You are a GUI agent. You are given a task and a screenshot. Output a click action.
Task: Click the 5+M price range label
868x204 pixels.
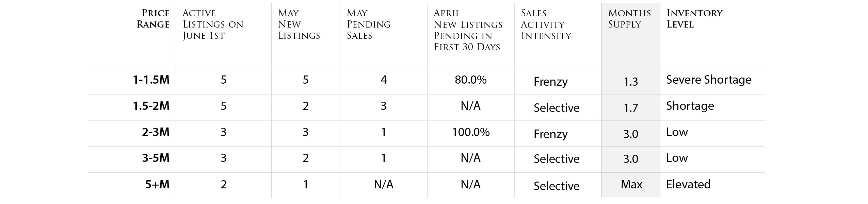(x=157, y=185)
